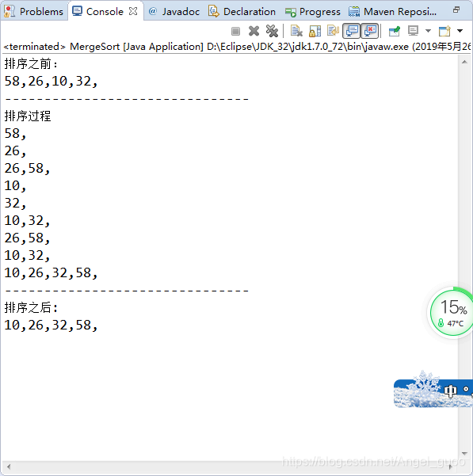Click the 10,26,32,58, line under 排序之后

coord(51,326)
